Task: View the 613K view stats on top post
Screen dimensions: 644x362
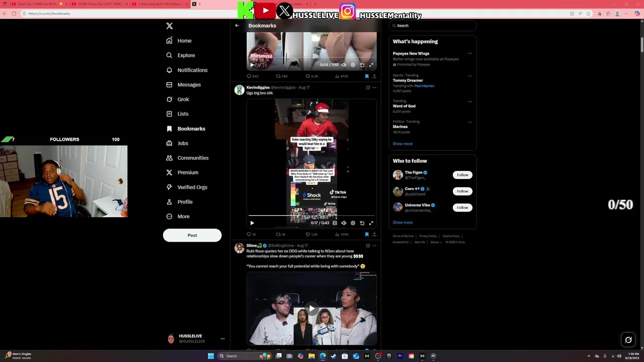Action: [342, 76]
